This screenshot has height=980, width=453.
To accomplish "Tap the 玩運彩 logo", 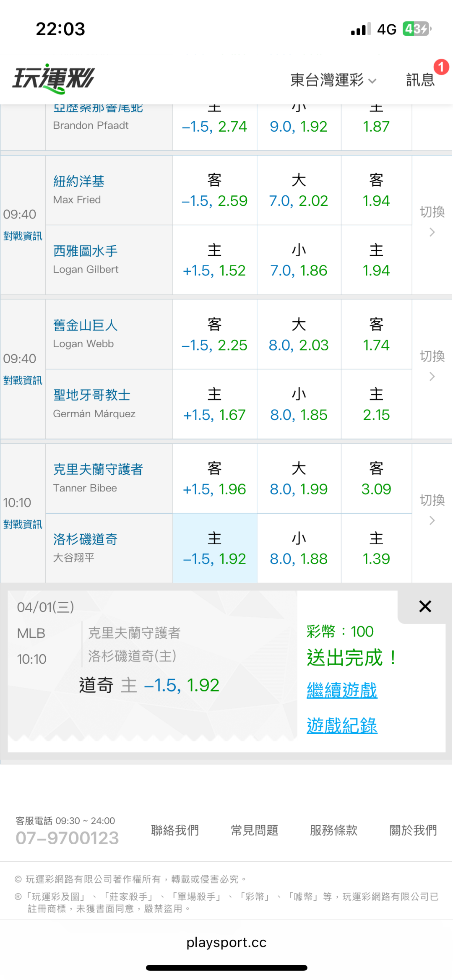I will click(x=54, y=78).
